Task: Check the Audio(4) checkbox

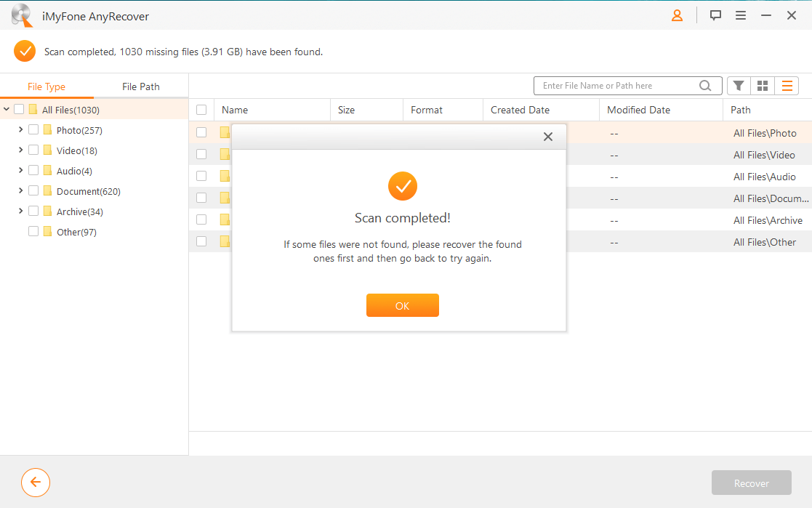Action: click(33, 170)
